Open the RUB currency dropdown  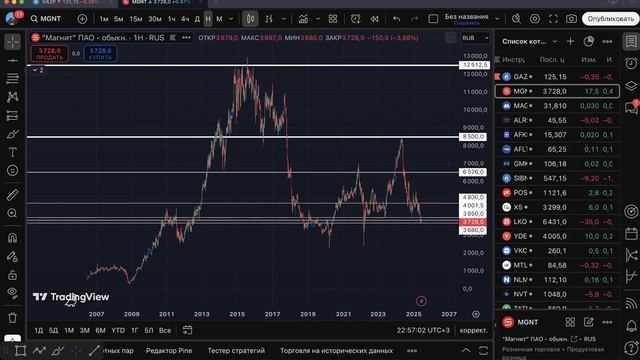475,38
